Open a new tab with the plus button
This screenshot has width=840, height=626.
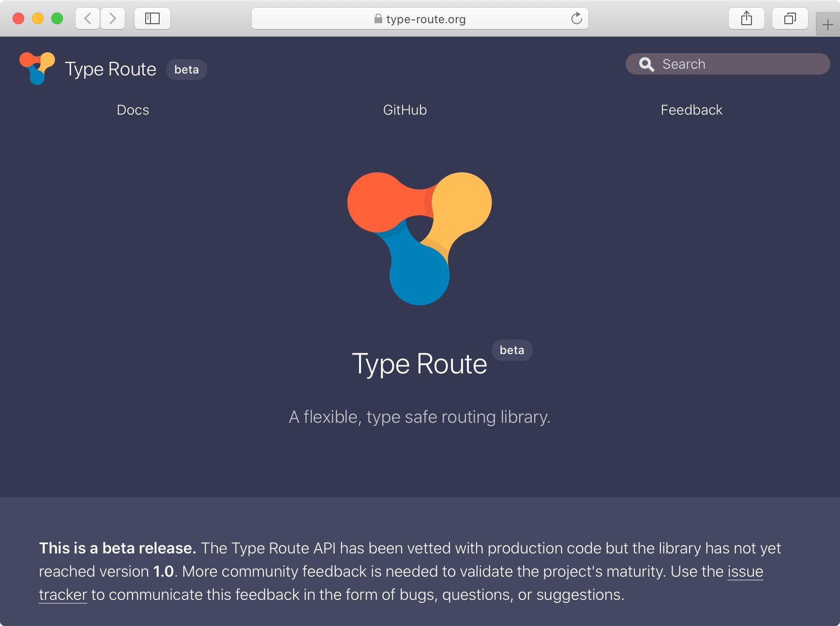pyautogui.click(x=827, y=25)
